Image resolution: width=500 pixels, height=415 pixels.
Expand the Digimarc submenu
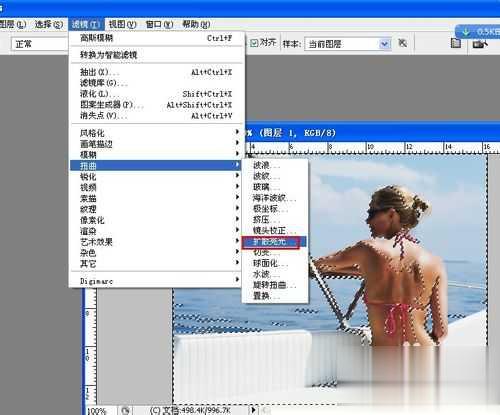(x=155, y=281)
